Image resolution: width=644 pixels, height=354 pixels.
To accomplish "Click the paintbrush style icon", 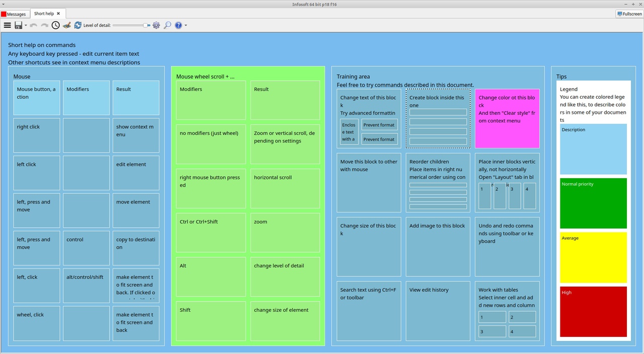I will [x=67, y=25].
